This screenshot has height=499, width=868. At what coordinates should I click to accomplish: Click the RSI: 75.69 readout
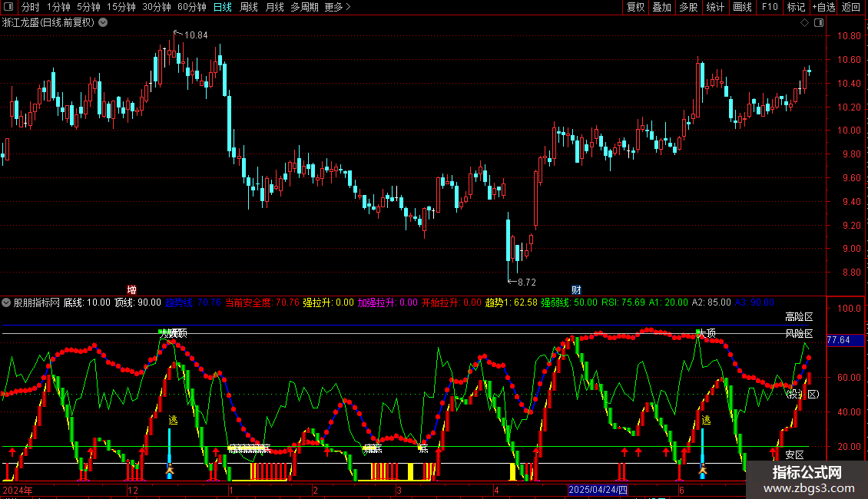point(623,302)
